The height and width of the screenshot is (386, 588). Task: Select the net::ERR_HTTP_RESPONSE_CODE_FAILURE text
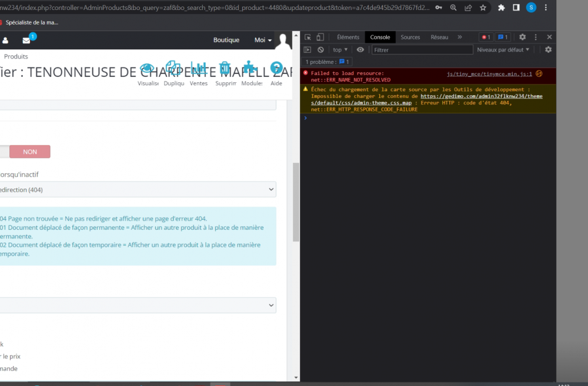(x=364, y=109)
